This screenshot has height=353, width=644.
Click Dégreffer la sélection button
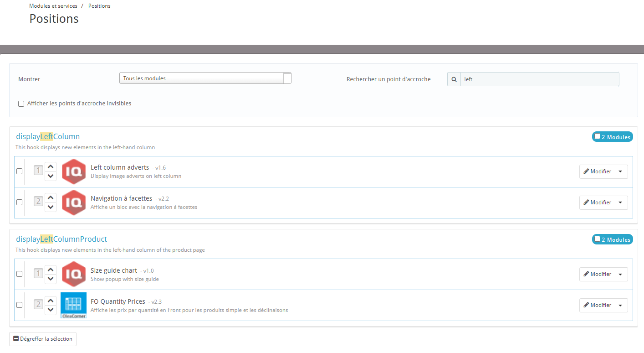click(43, 339)
